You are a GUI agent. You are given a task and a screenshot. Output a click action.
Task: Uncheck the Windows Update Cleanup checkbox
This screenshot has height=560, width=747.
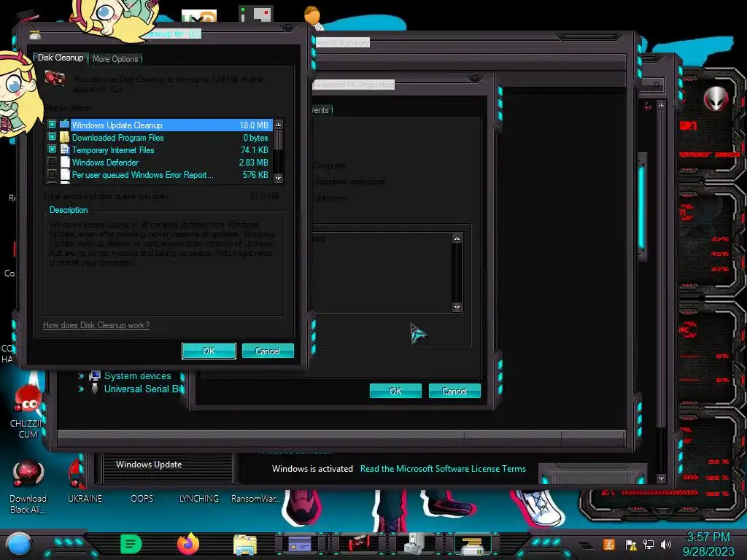[x=52, y=125]
